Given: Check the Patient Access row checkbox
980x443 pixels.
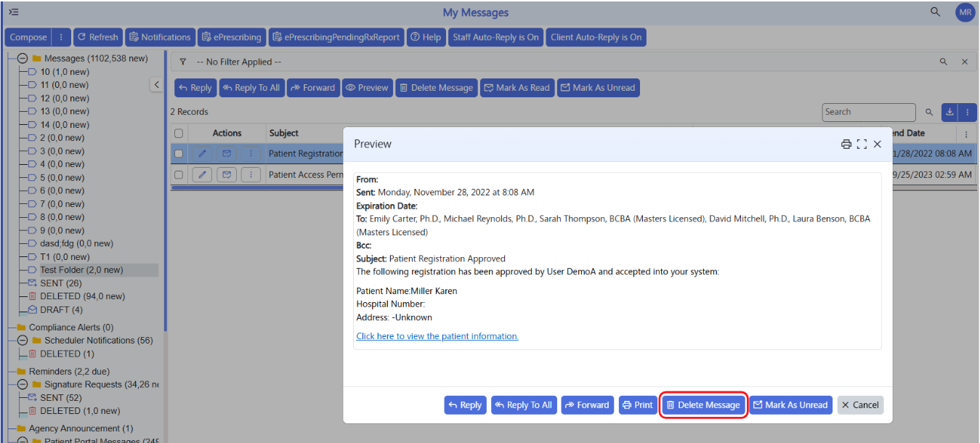Looking at the screenshot, I should 179,174.
